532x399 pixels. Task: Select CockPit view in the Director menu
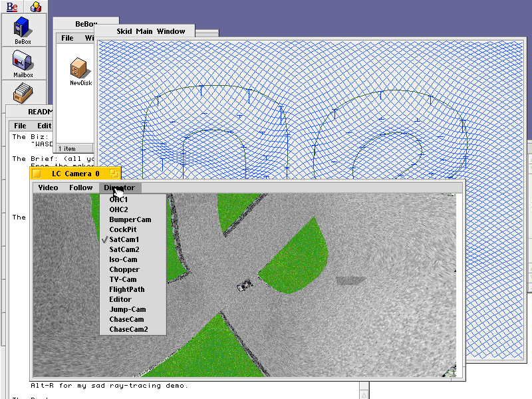coord(132,229)
